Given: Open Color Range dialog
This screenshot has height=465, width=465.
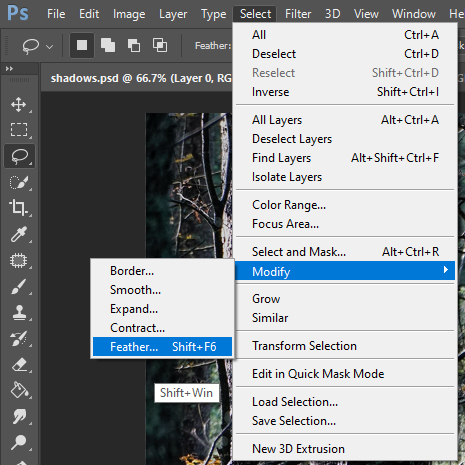Looking at the screenshot, I should (x=345, y=205).
